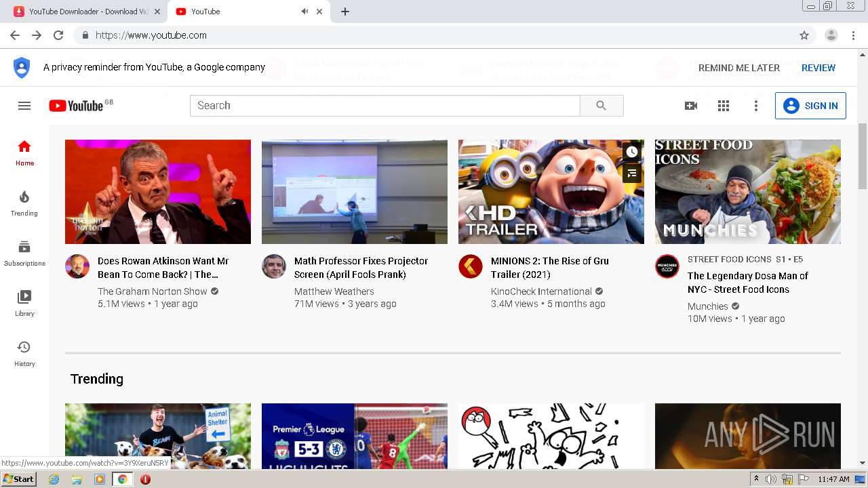Click scrollbar down arrow
The height and width of the screenshot is (488, 868).
coord(863,464)
